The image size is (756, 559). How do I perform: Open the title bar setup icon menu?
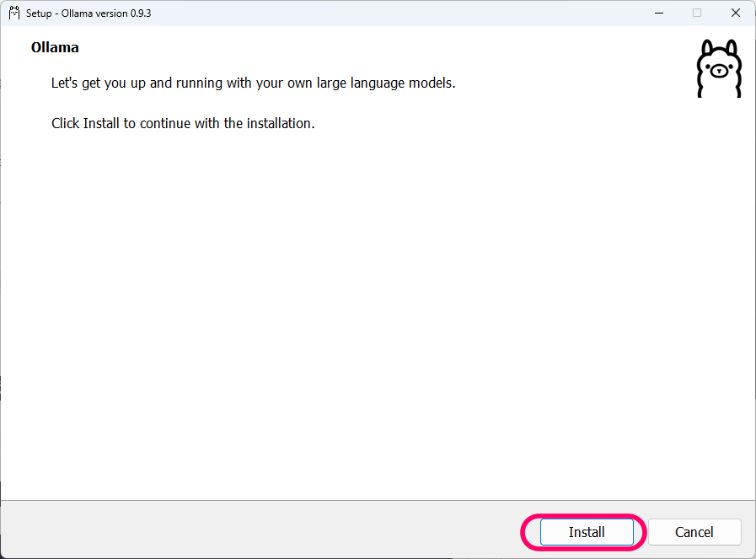pos(14,13)
